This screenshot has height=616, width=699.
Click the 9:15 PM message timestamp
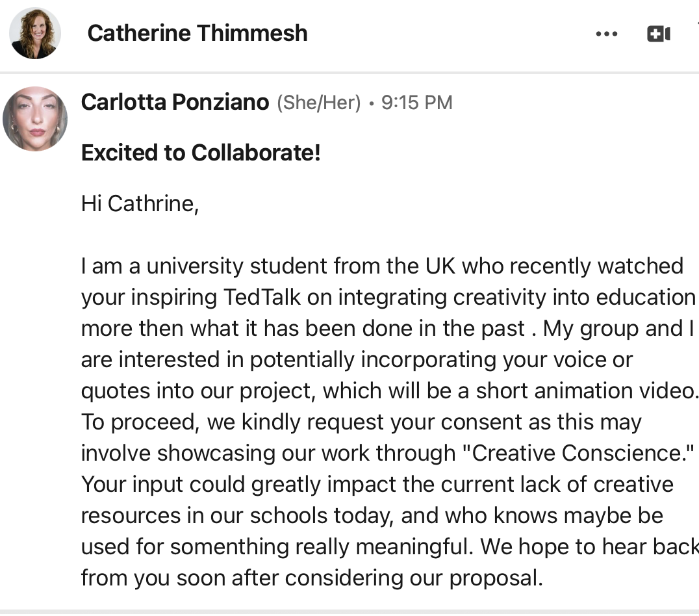point(417,103)
